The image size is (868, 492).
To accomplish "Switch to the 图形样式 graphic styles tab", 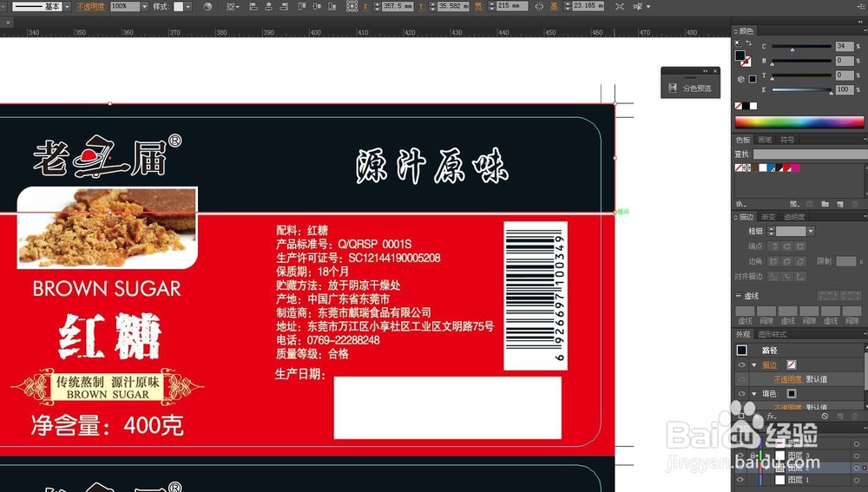I will pyautogui.click(x=773, y=334).
